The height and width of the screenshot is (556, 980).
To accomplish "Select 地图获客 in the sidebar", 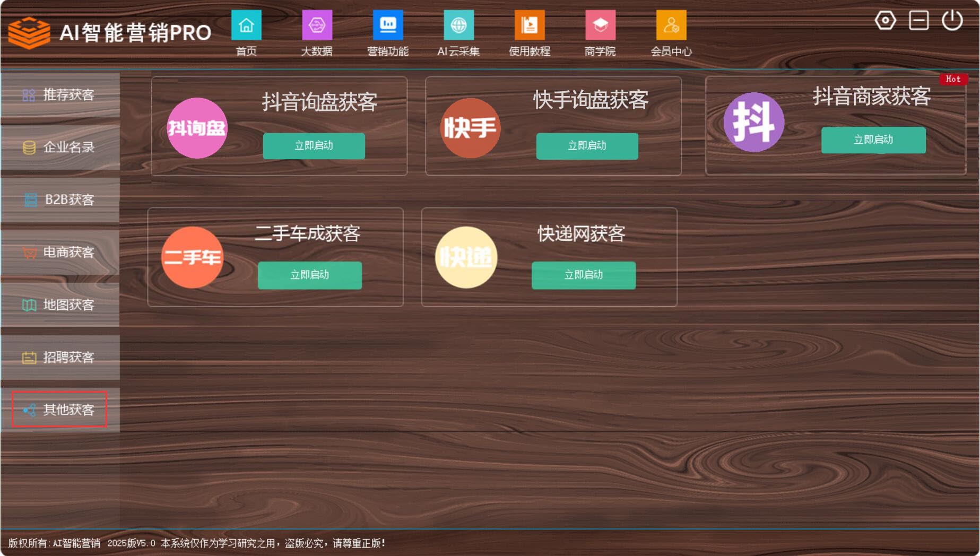I will pyautogui.click(x=60, y=305).
